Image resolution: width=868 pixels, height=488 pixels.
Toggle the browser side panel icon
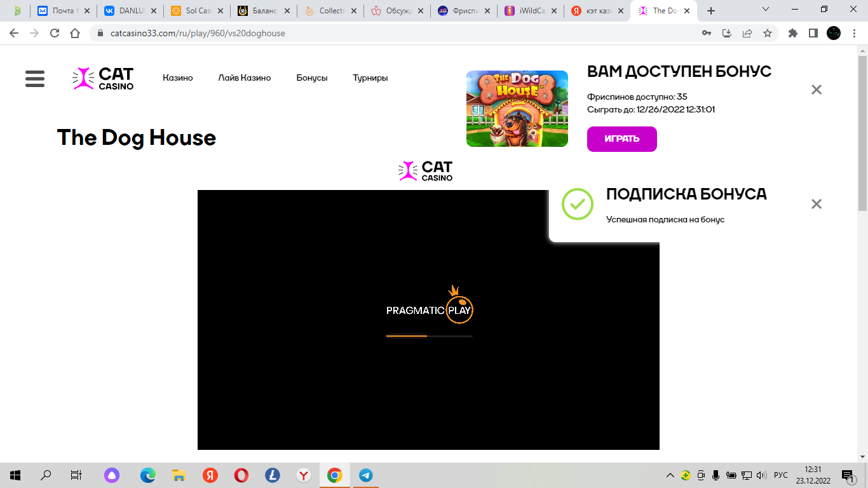click(813, 33)
